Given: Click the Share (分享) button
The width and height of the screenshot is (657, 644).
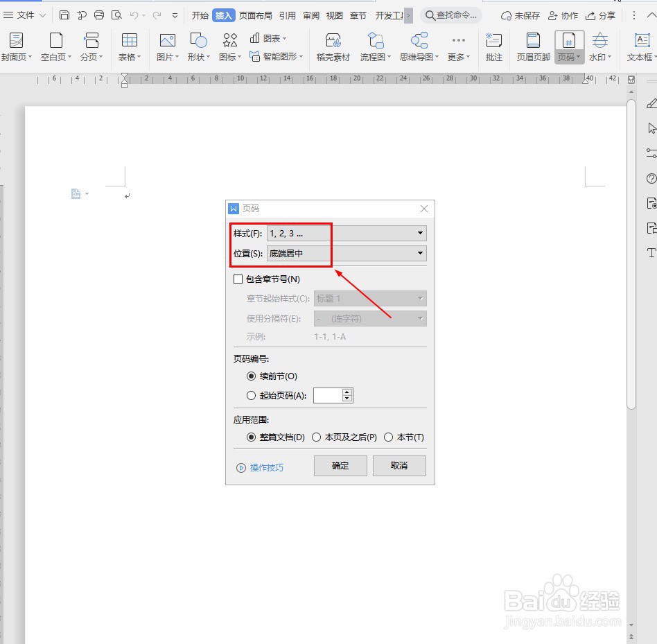Looking at the screenshot, I should pos(600,15).
